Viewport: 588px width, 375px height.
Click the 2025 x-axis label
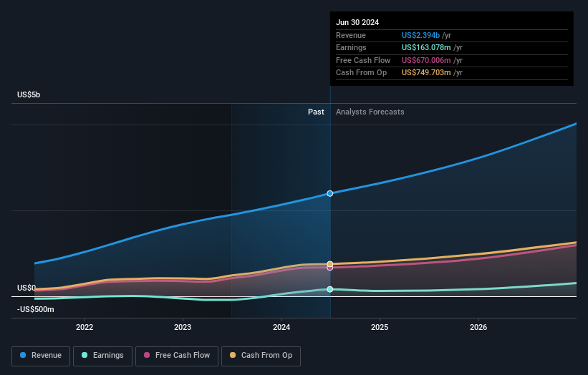[x=380, y=327]
